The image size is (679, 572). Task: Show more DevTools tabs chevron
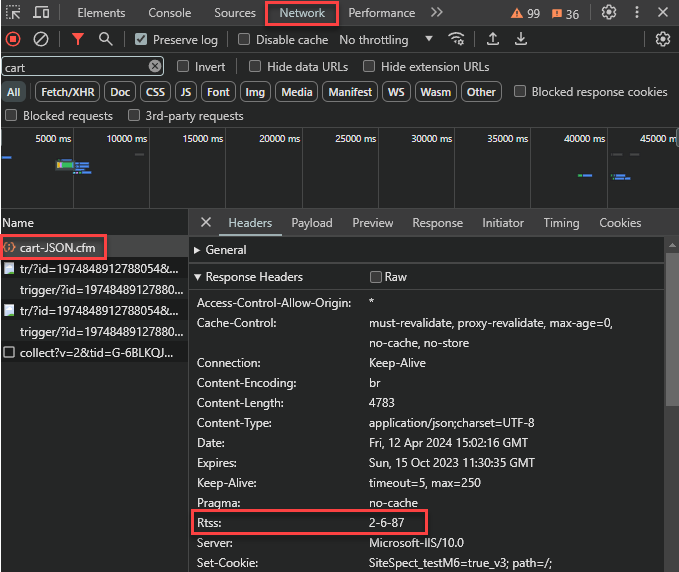436,13
